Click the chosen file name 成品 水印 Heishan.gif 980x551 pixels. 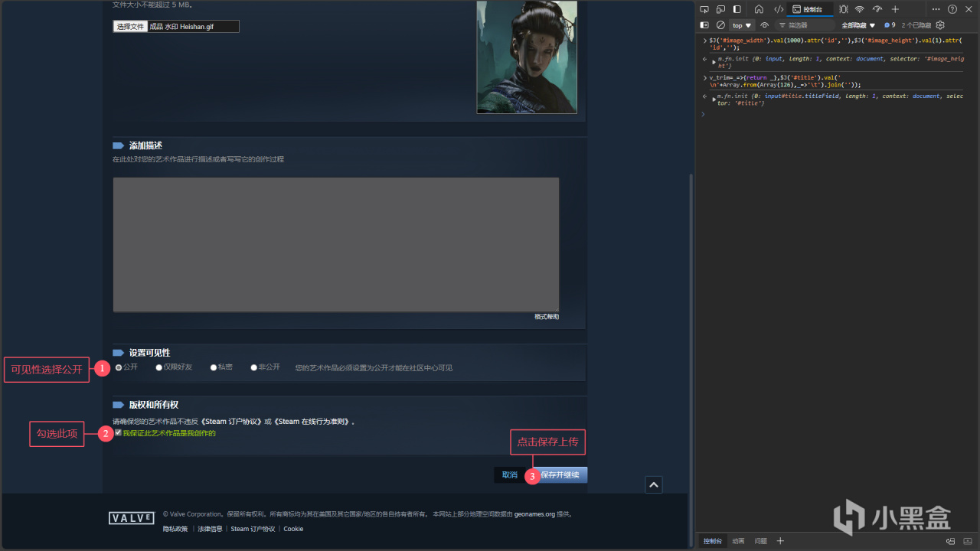[x=181, y=27]
